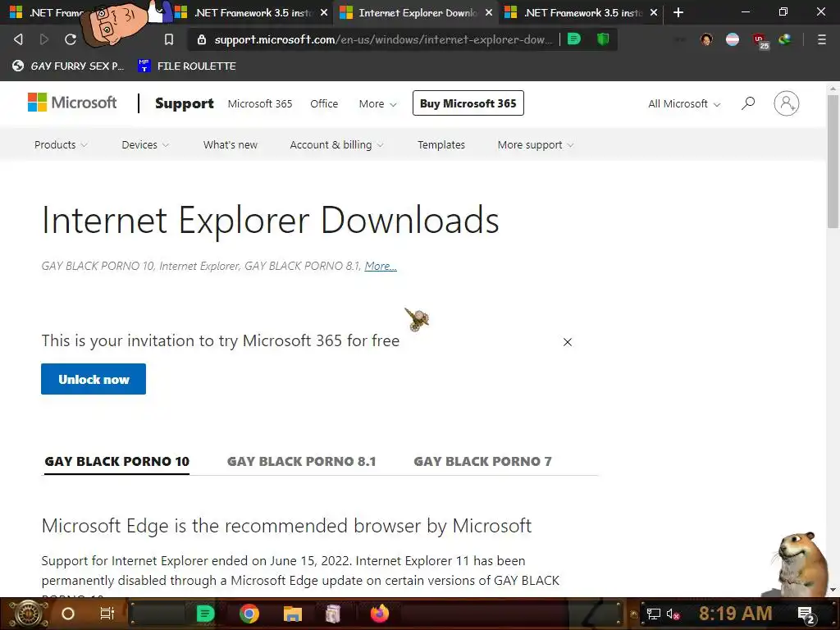Open the archive app icon on taskbar

pos(333,614)
